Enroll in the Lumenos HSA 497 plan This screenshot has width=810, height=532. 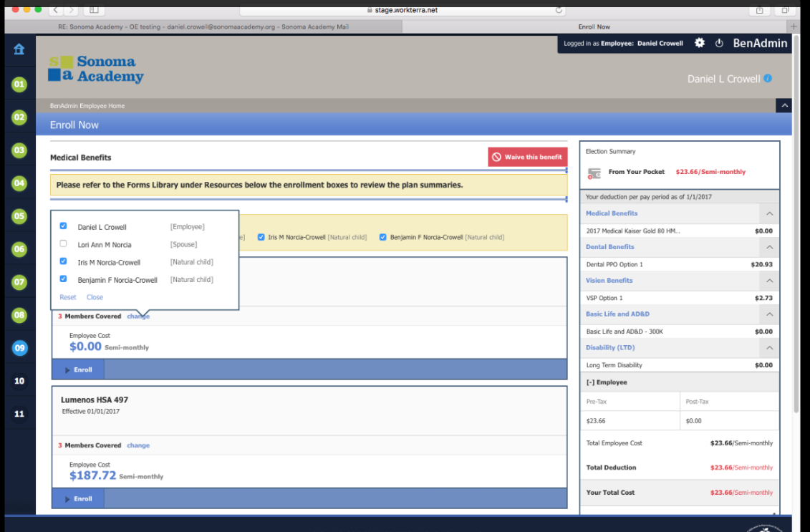point(79,499)
